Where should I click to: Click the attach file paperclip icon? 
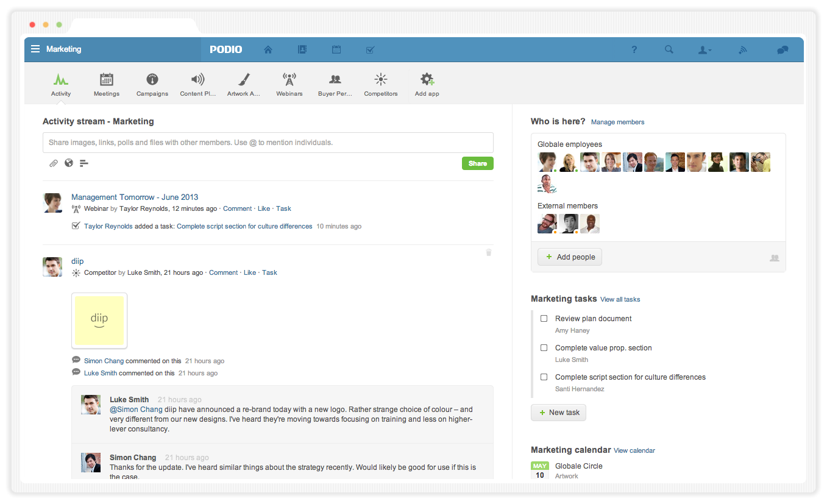click(x=54, y=163)
